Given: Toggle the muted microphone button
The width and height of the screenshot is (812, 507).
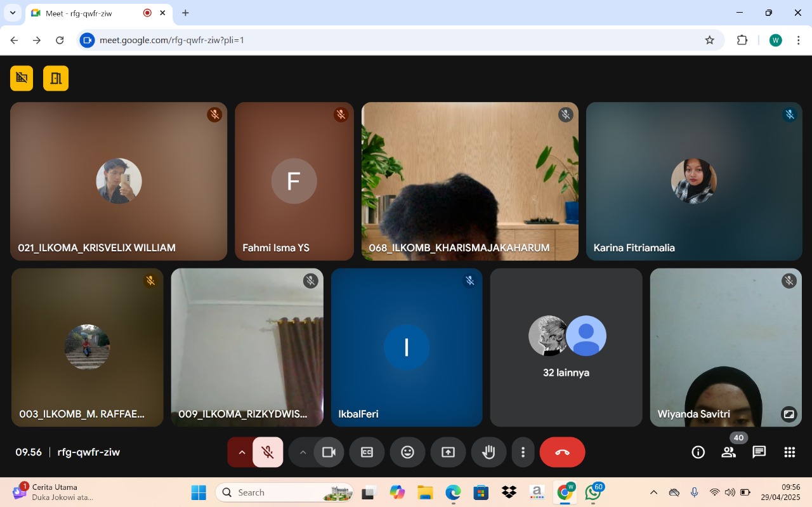Looking at the screenshot, I should [268, 452].
